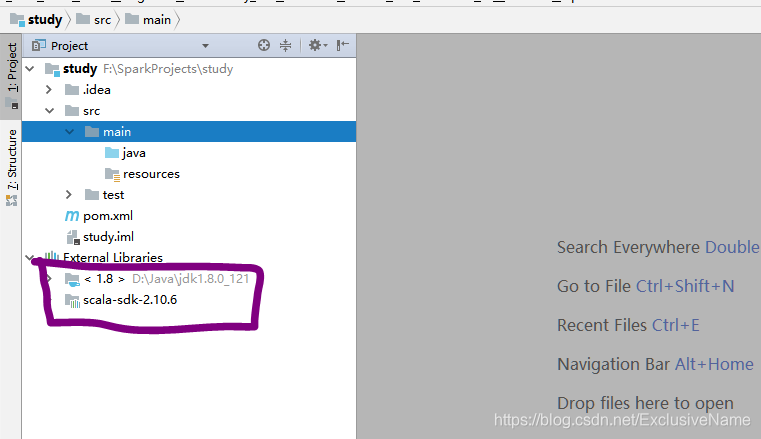The height and width of the screenshot is (439, 761).
Task: Select scala-sdk-2.10.6 library
Action: click(x=189, y=300)
